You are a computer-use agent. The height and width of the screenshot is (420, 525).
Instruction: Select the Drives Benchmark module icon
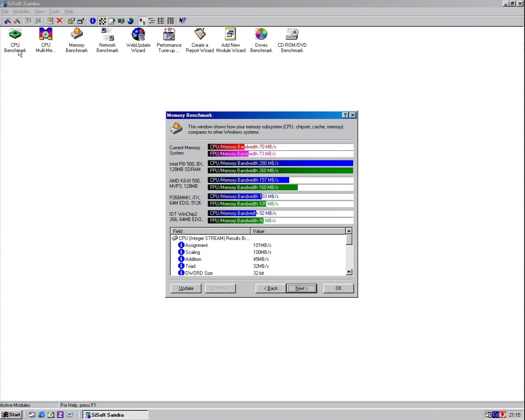(261, 40)
